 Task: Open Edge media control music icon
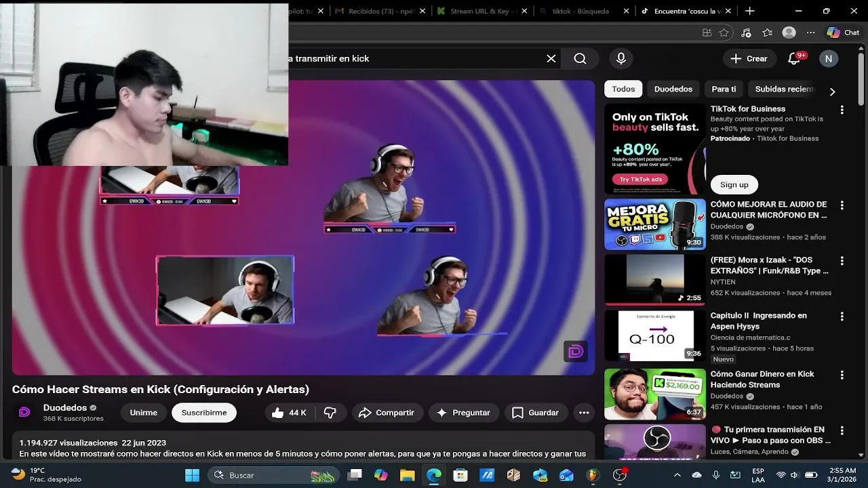[746, 33]
